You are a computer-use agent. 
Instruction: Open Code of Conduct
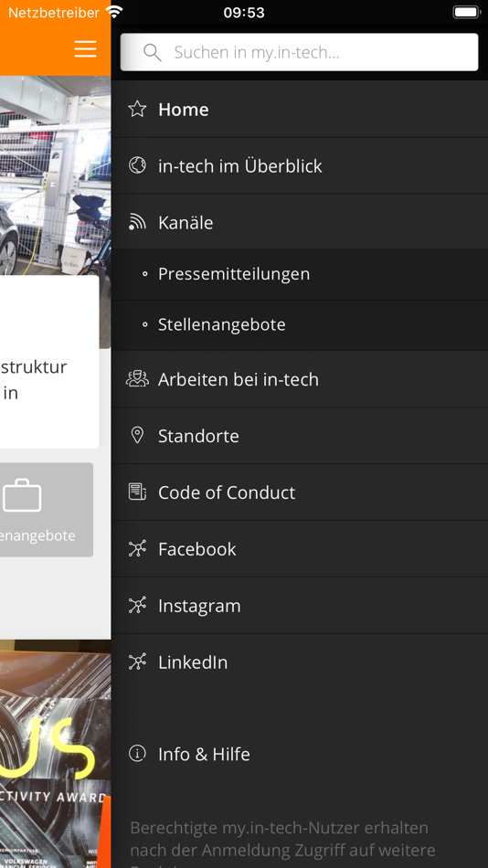300,492
